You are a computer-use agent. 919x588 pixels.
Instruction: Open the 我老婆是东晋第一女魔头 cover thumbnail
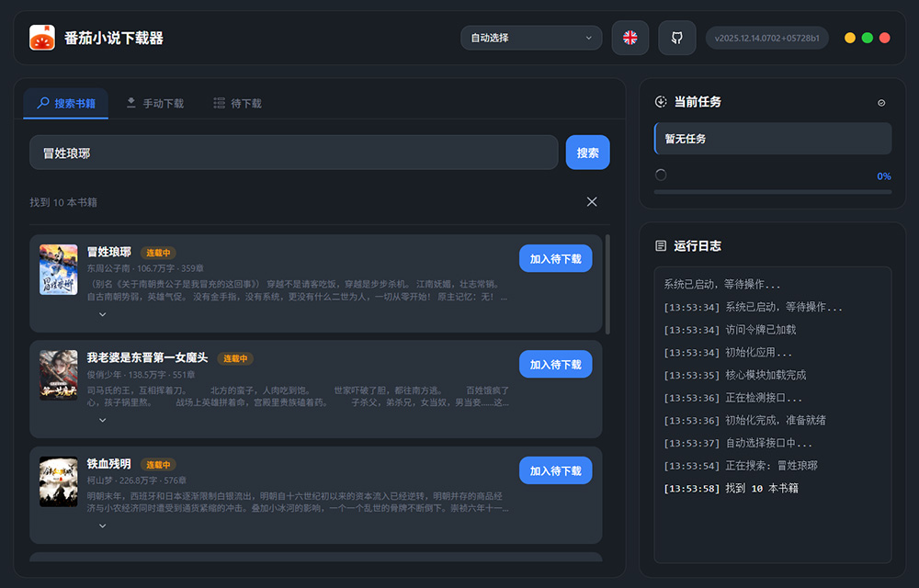pyautogui.click(x=59, y=376)
